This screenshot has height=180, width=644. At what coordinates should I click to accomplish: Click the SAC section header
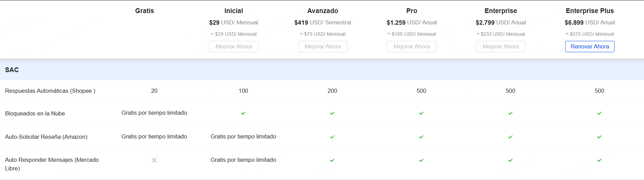pos(12,70)
